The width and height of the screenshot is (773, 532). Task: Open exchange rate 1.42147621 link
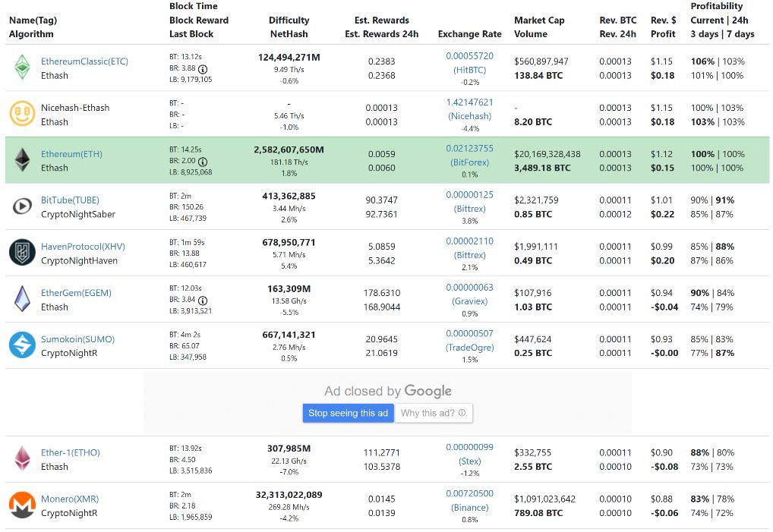click(470, 102)
